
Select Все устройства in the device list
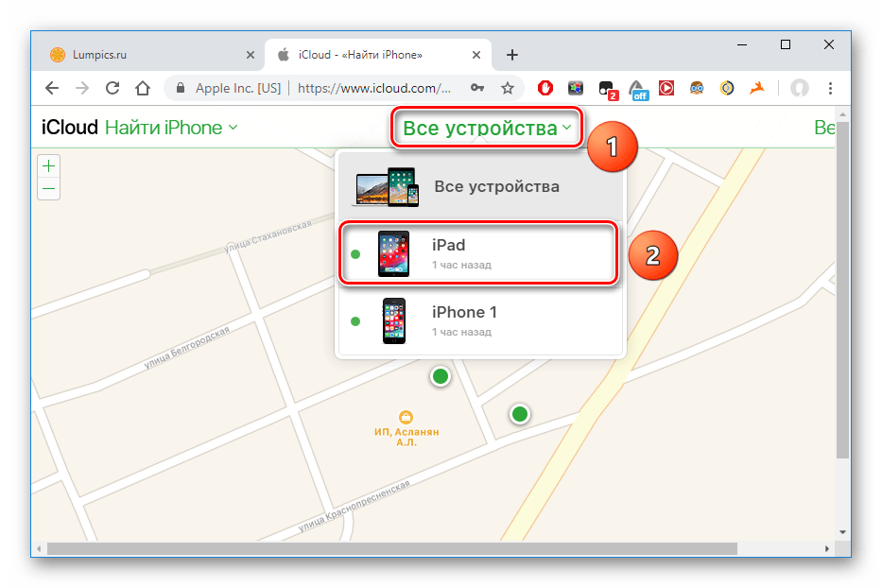(480, 186)
